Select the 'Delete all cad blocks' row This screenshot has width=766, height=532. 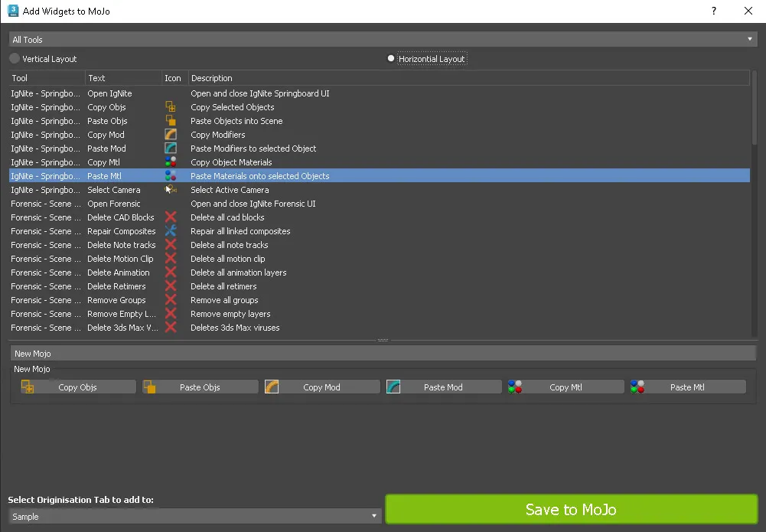[x=379, y=217]
